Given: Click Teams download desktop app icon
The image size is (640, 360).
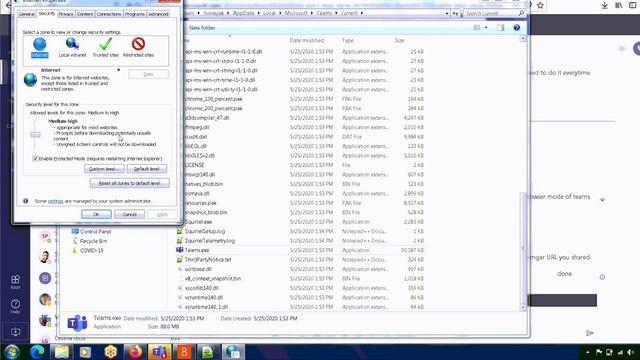Looking at the screenshot, I should tap(16, 332).
